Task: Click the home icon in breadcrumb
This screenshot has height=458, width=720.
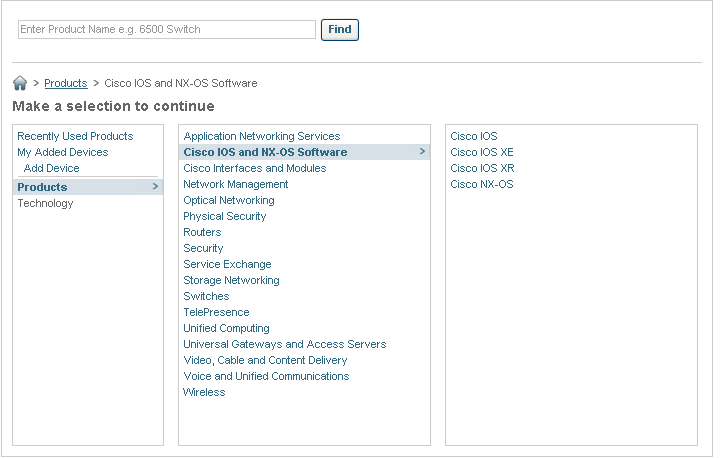Action: coord(20,83)
